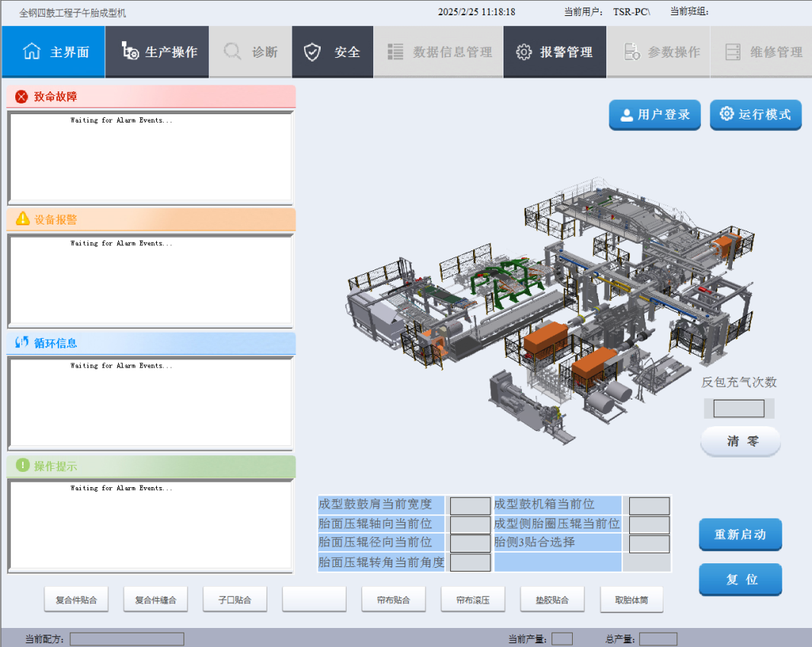Click the cycle arrows icon beside 循环信息
The width and height of the screenshot is (812, 647).
[22, 343]
